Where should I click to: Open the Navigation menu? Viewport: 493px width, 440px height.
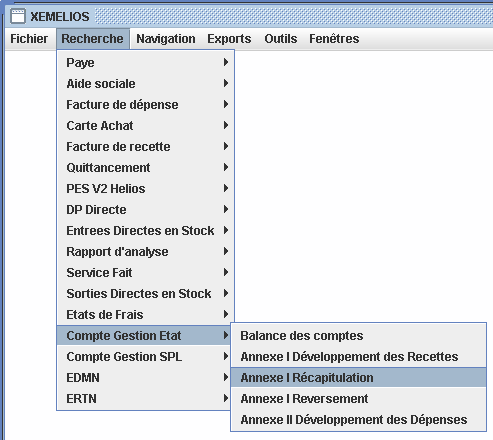(x=166, y=39)
